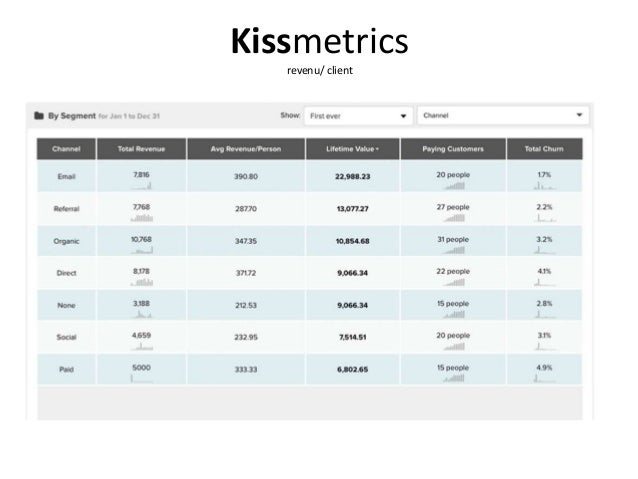The width and height of the screenshot is (638, 479).
Task: Click Referral lifetime value 13,077.27
Action: 352,209
